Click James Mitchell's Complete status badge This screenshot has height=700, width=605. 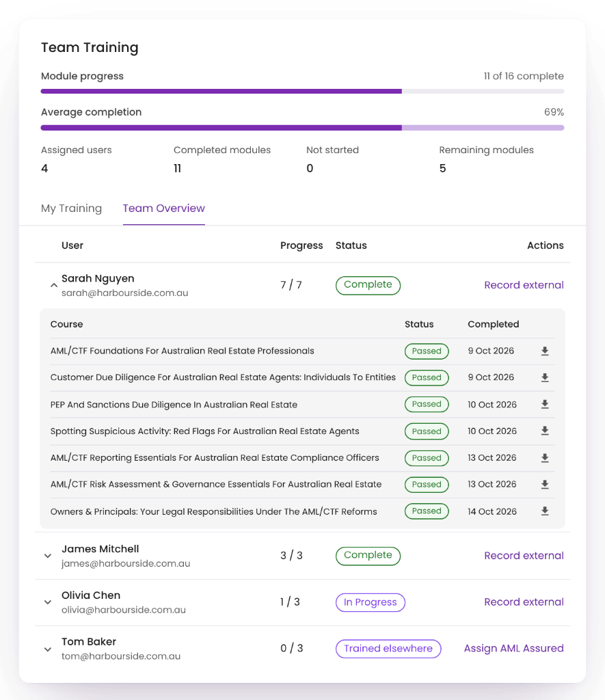click(368, 556)
